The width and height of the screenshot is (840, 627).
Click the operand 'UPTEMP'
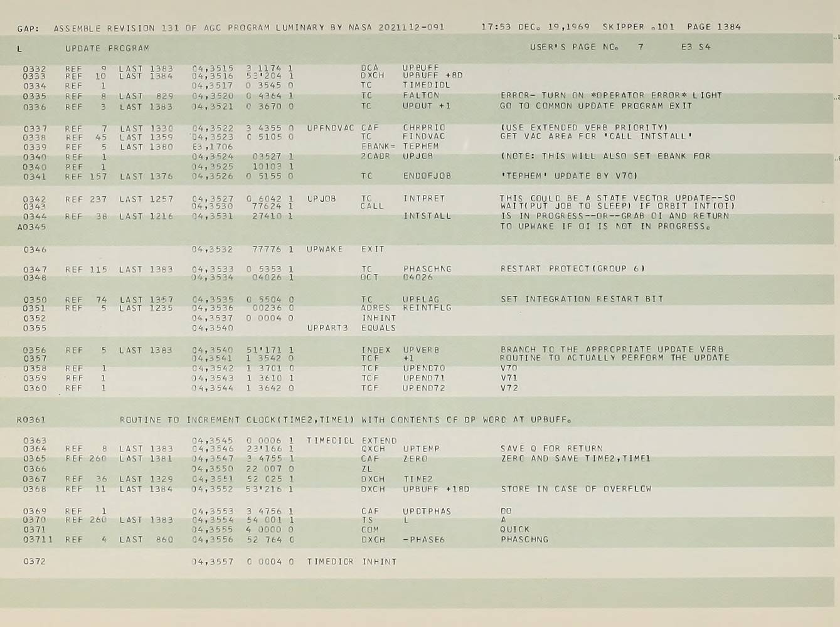point(421,449)
